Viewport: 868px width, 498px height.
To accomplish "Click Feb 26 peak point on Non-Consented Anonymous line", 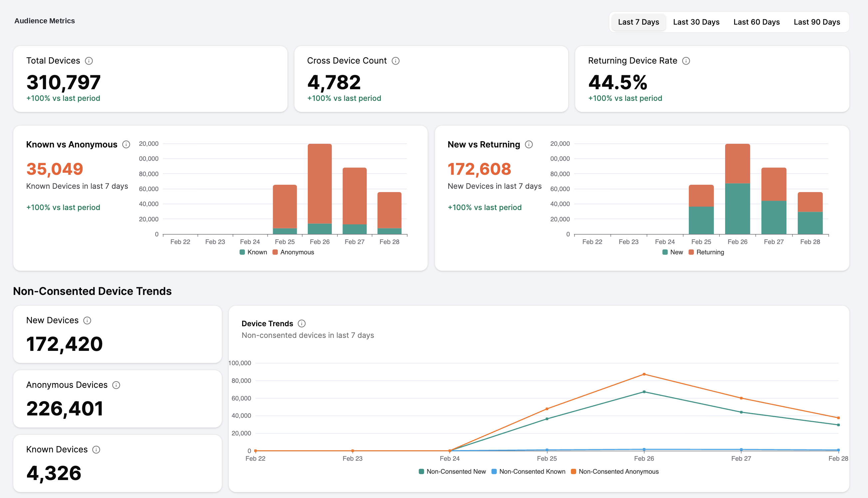I will (x=644, y=374).
